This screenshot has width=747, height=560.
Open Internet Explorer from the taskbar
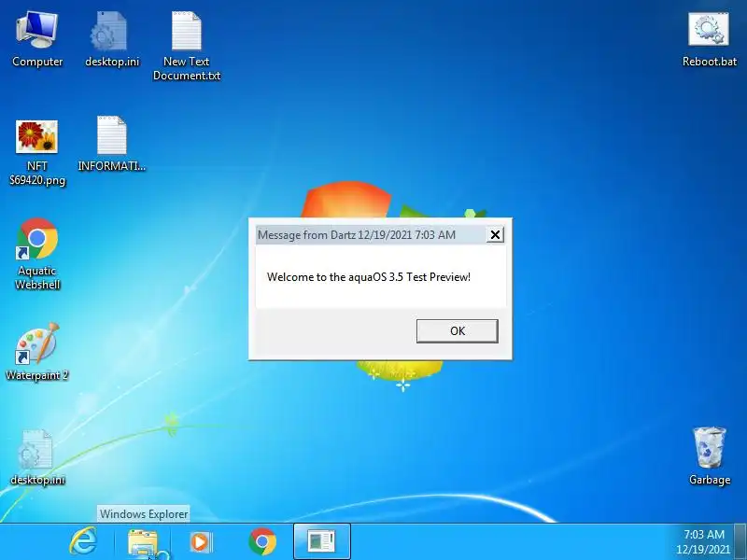83,541
